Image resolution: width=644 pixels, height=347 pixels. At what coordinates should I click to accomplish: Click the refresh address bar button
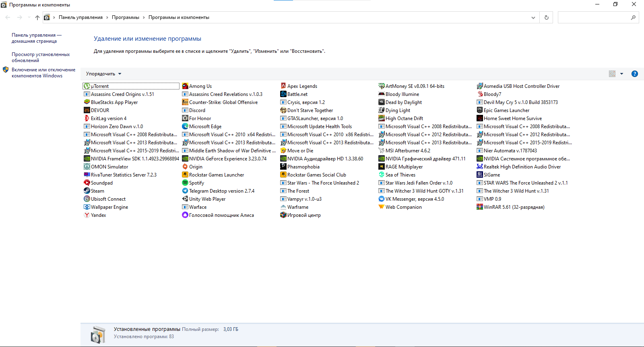point(547,17)
